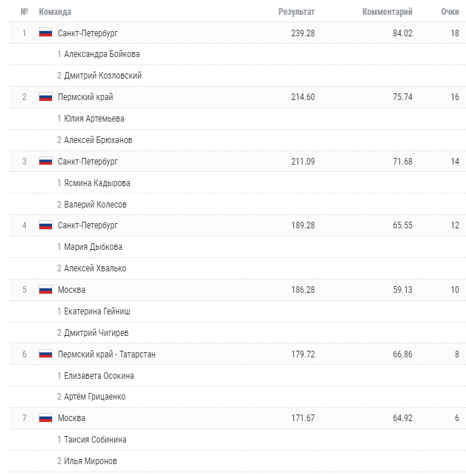
Task: Open athlete Дмитрий Козловский
Action: point(102,76)
